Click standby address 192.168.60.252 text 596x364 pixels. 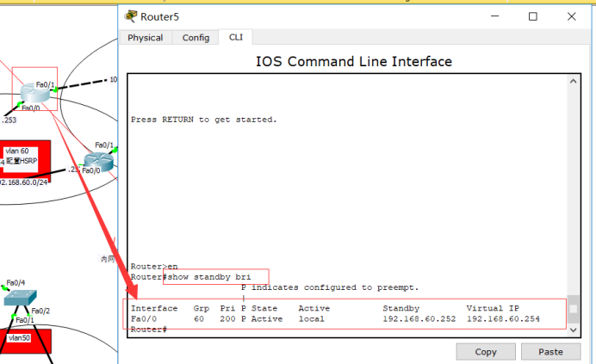click(x=419, y=318)
